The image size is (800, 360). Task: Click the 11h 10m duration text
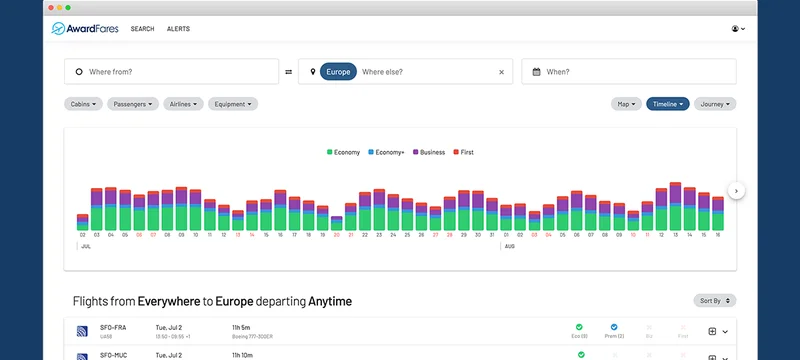242,355
